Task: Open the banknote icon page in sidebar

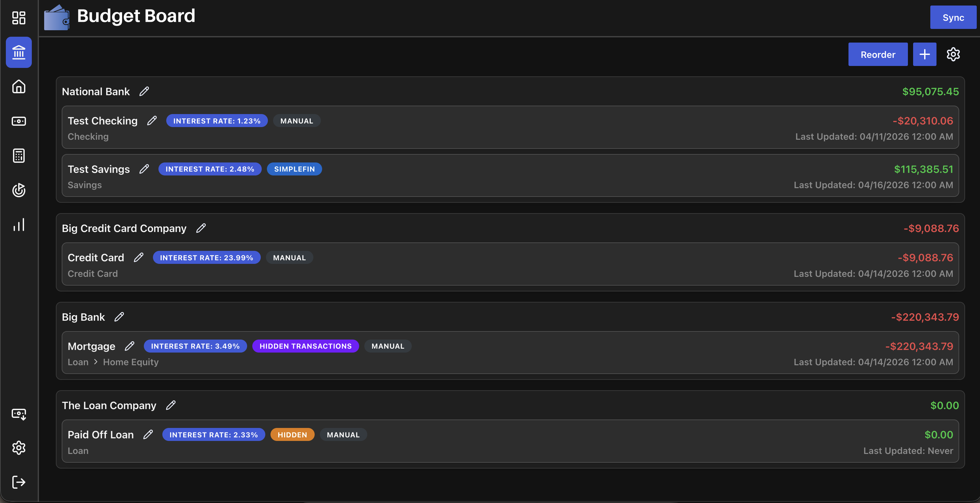Action: tap(19, 121)
